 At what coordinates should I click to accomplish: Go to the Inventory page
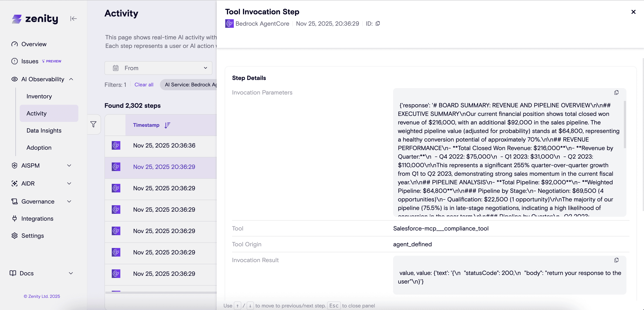pos(39,96)
